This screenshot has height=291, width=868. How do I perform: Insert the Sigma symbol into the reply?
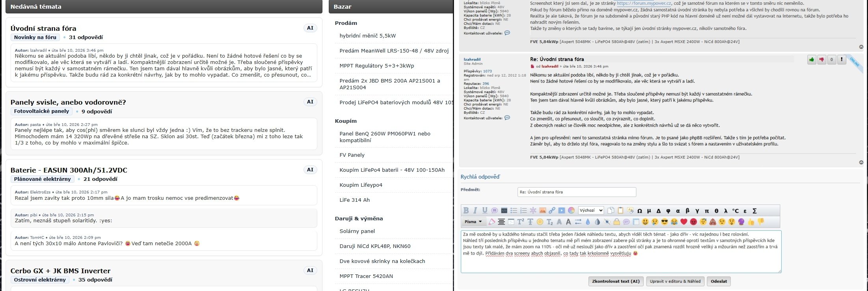[754, 211]
